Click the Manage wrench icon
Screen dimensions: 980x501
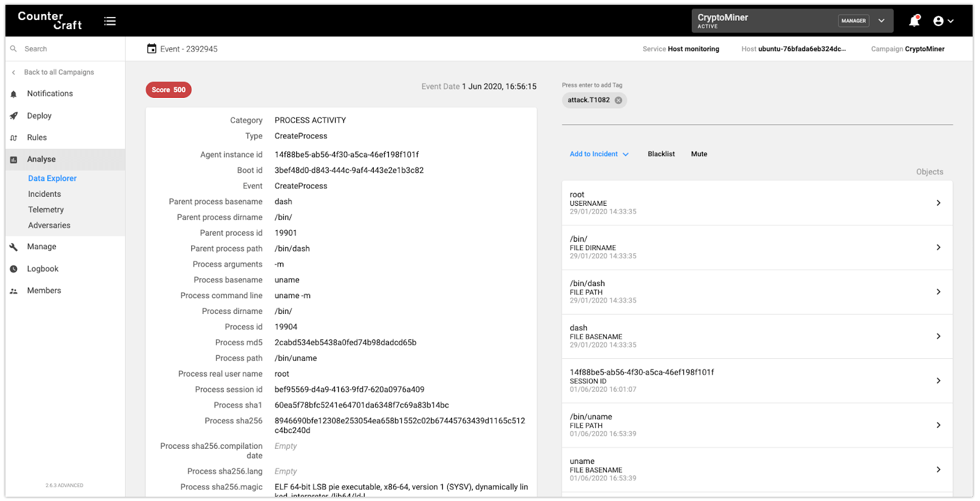(13, 247)
